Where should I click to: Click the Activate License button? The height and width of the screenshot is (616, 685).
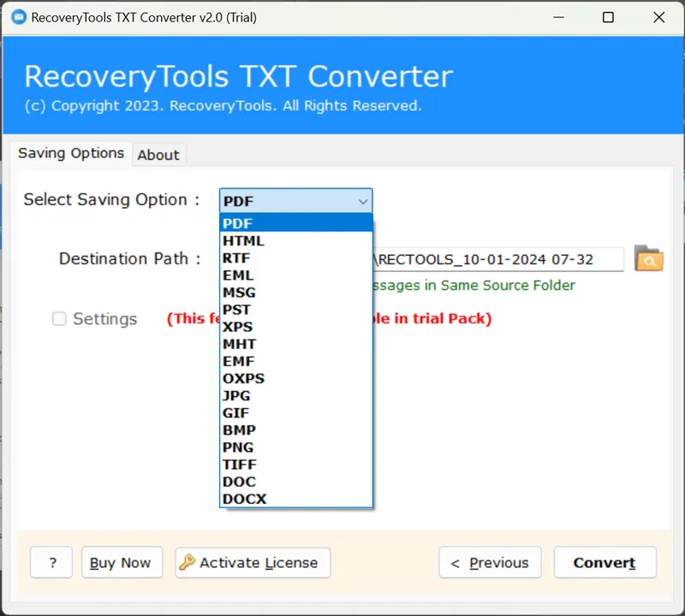253,562
